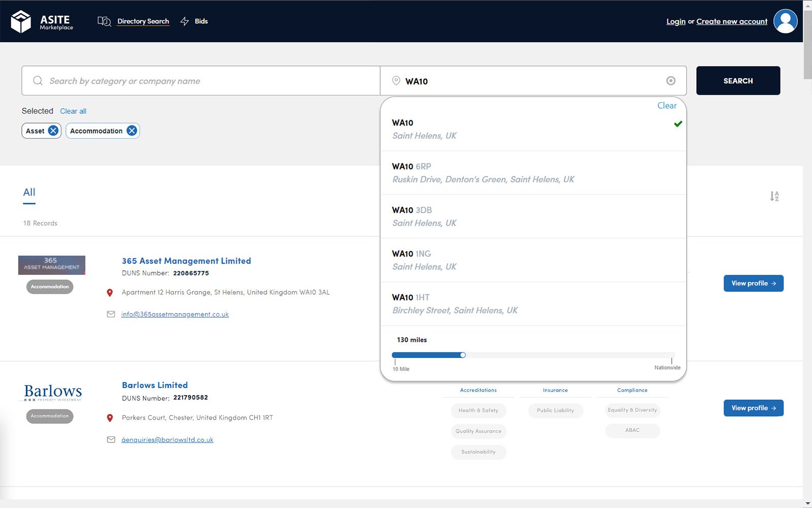Open the user profile avatar

[785, 21]
